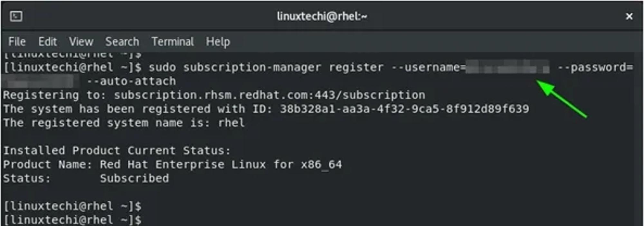Open the Help menu
Screen dimensions: 644x226
[218, 42]
